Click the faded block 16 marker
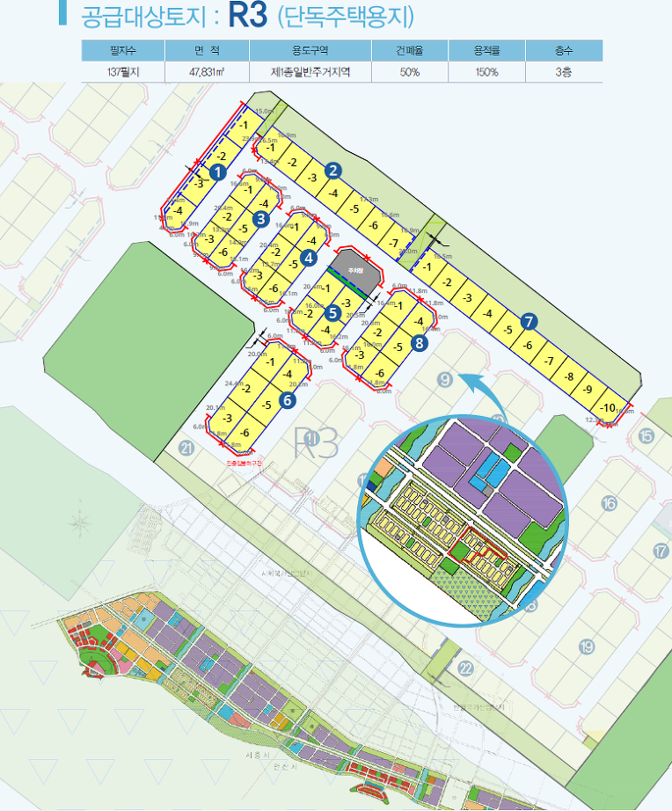 610,503
